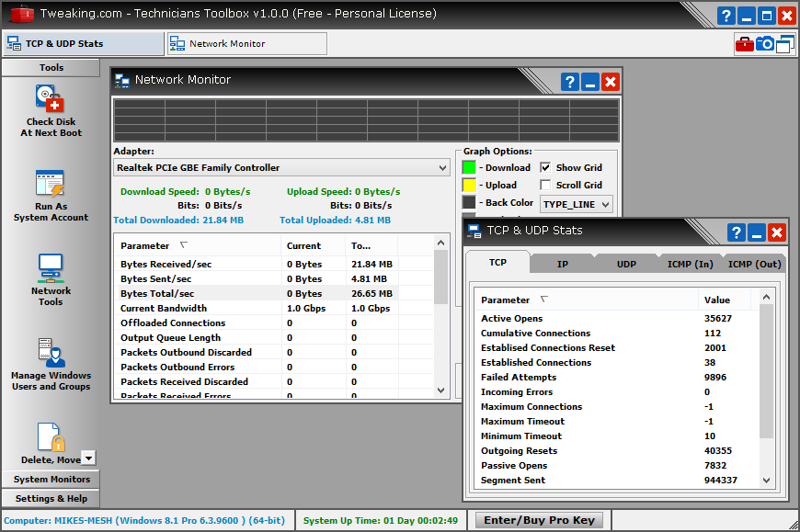Click the Value column header in TCP stats
Image resolution: width=800 pixels, height=532 pixels.
click(724, 300)
